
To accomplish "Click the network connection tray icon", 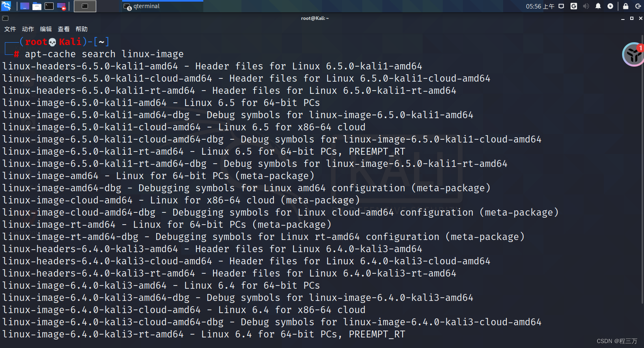I will pyautogui.click(x=561, y=6).
